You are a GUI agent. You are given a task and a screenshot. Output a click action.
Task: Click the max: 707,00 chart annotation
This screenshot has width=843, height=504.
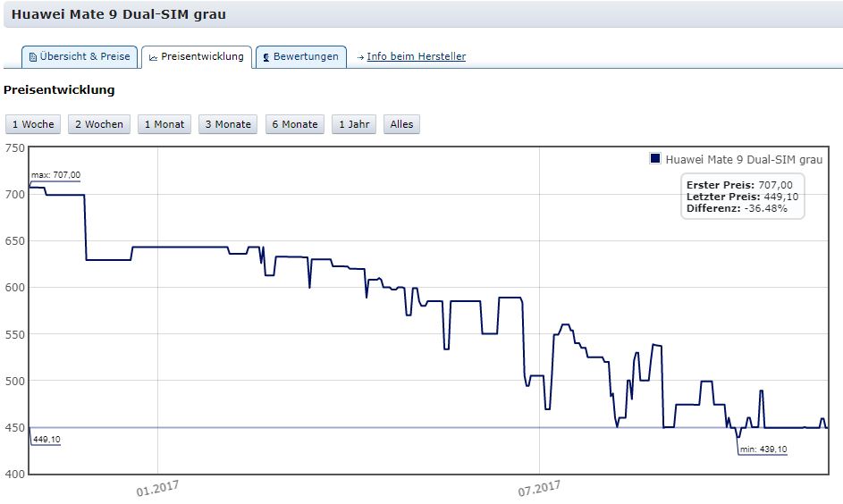click(56, 175)
